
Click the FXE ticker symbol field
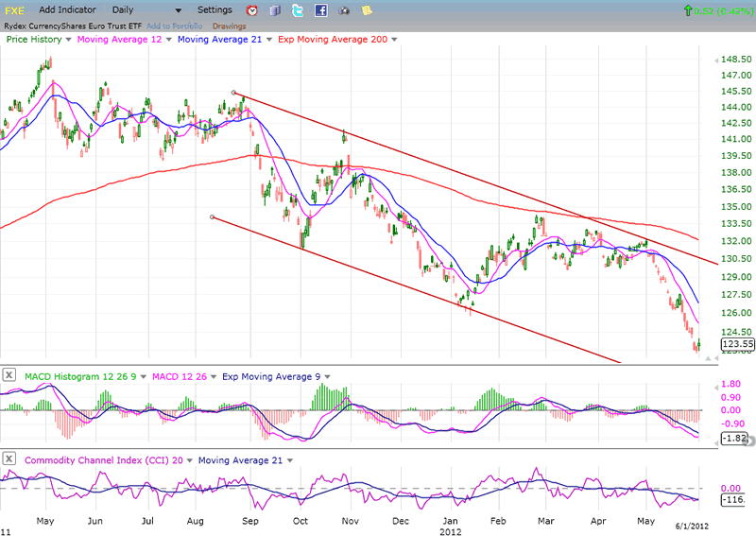point(15,10)
